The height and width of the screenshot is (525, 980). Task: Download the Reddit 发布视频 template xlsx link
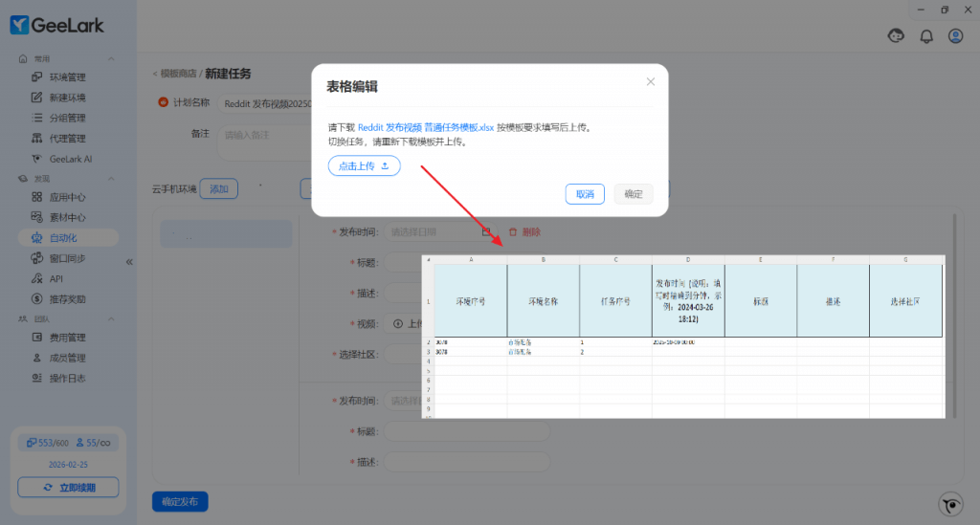(426, 127)
